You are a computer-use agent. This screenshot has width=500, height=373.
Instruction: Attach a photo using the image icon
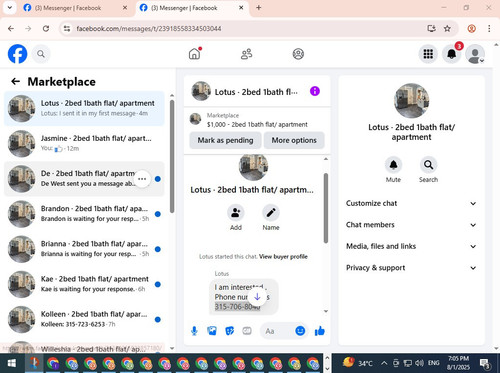pos(212,331)
